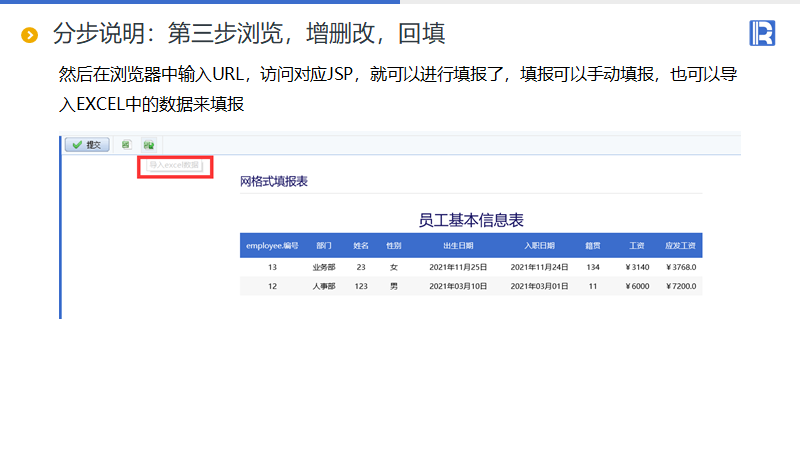Click the 网格式填报表 heading
The height and width of the screenshot is (450, 800).
point(273,182)
